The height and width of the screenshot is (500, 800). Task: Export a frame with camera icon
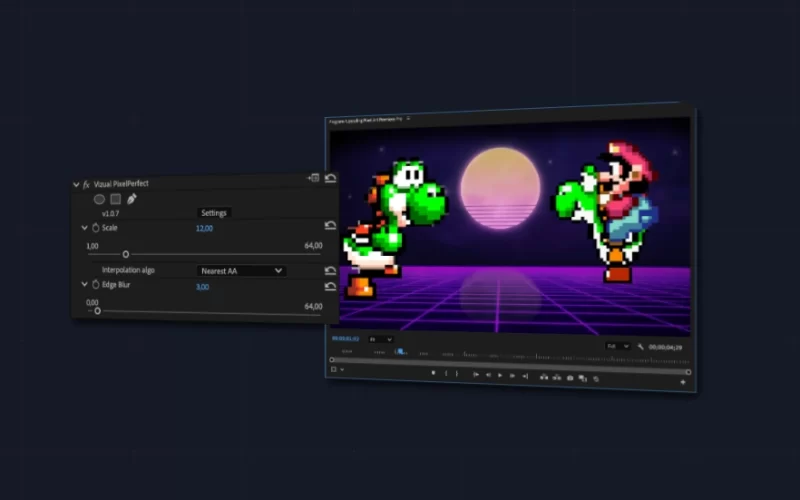pyautogui.click(x=570, y=378)
